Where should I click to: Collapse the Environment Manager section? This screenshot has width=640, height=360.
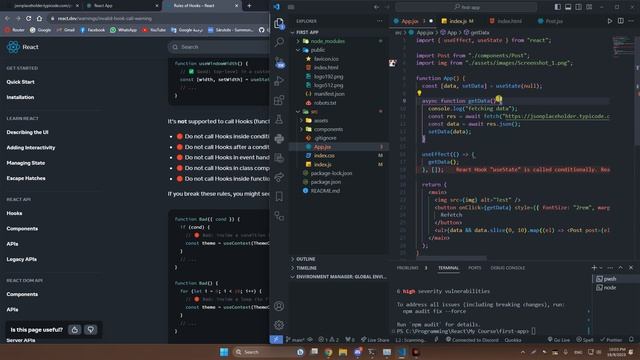point(339,277)
